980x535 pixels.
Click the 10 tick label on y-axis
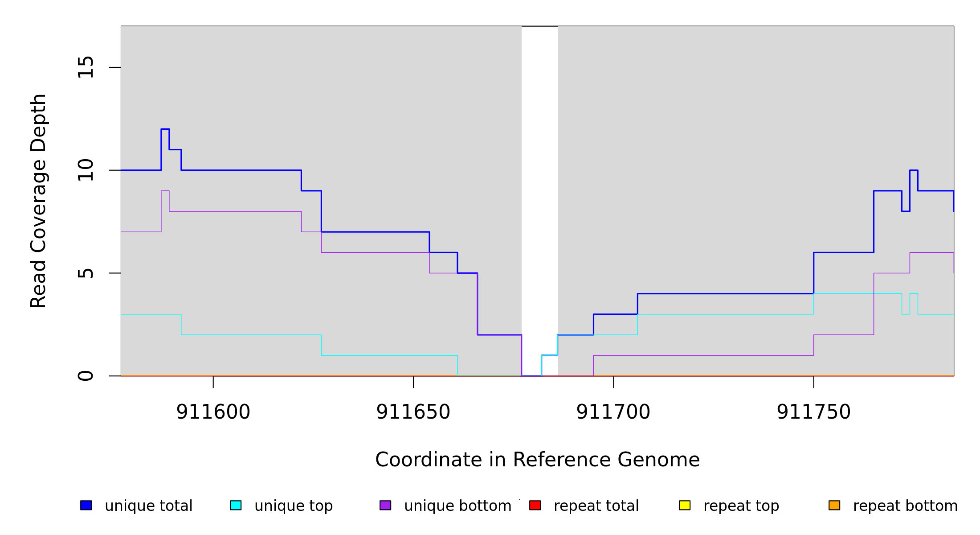point(86,170)
